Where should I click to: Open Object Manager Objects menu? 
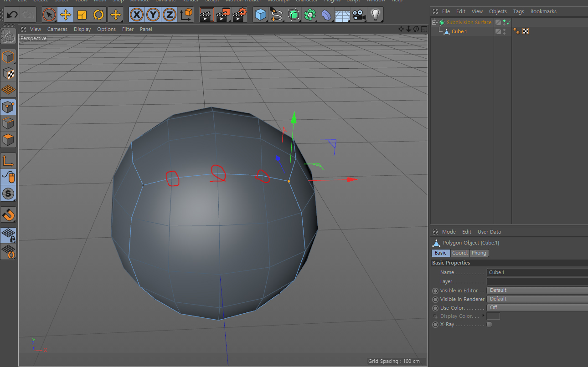pos(498,11)
